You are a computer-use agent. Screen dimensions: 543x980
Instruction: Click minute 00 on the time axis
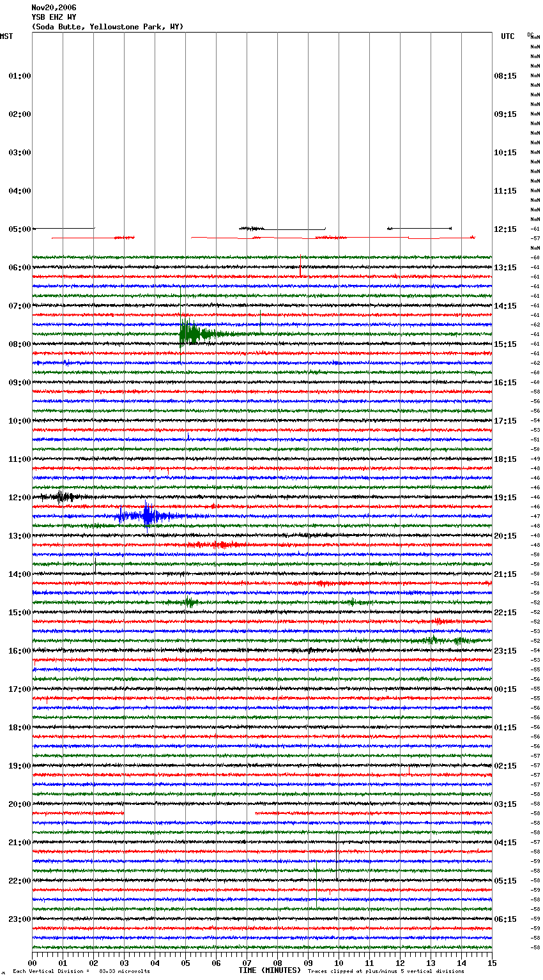(33, 963)
